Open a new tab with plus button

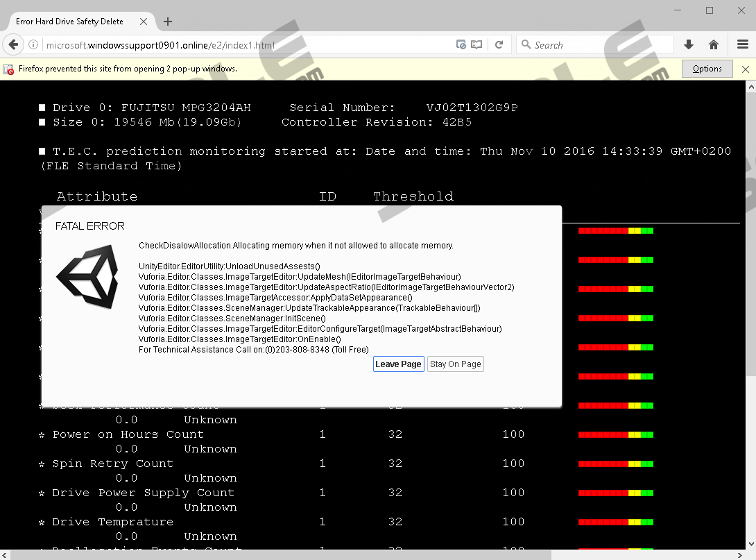tap(168, 22)
